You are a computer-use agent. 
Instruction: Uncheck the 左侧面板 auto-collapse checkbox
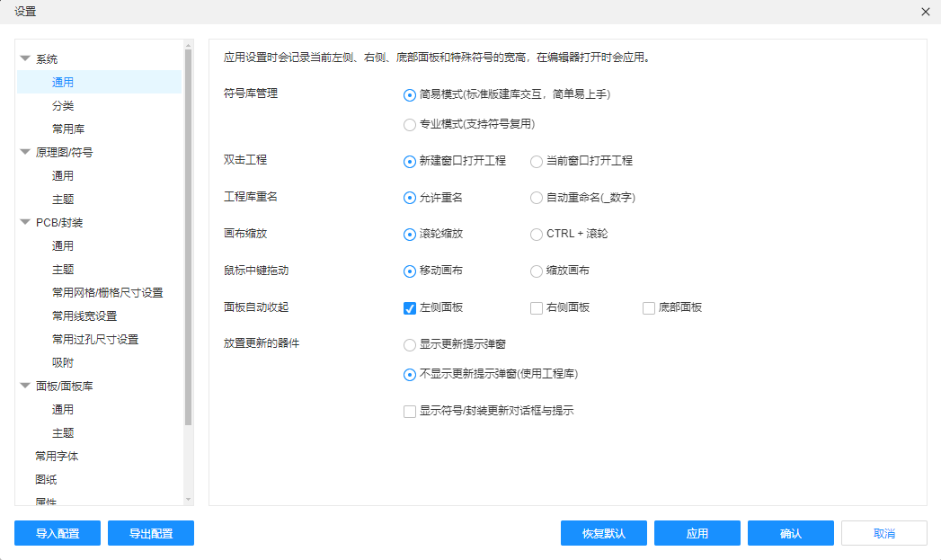pyautogui.click(x=410, y=308)
